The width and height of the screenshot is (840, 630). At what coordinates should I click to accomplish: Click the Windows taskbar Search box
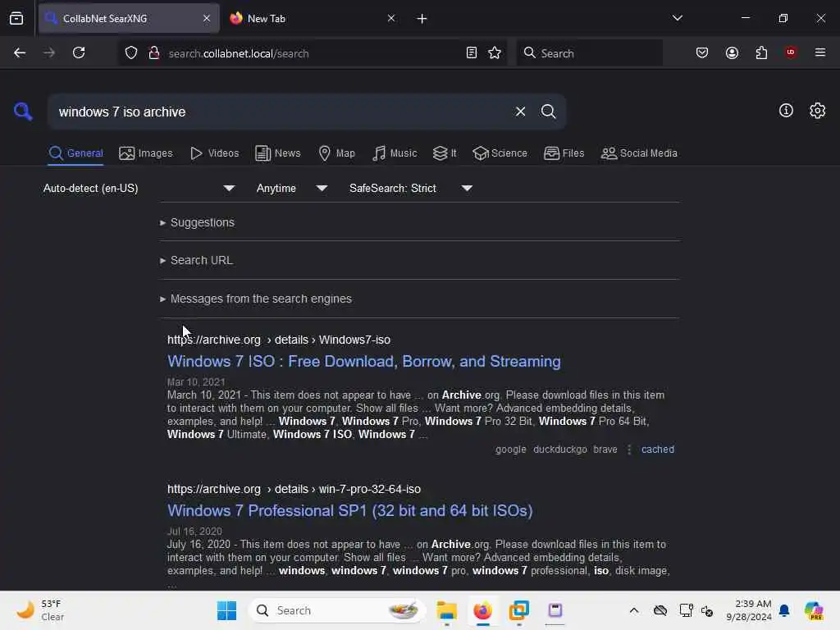pos(336,610)
